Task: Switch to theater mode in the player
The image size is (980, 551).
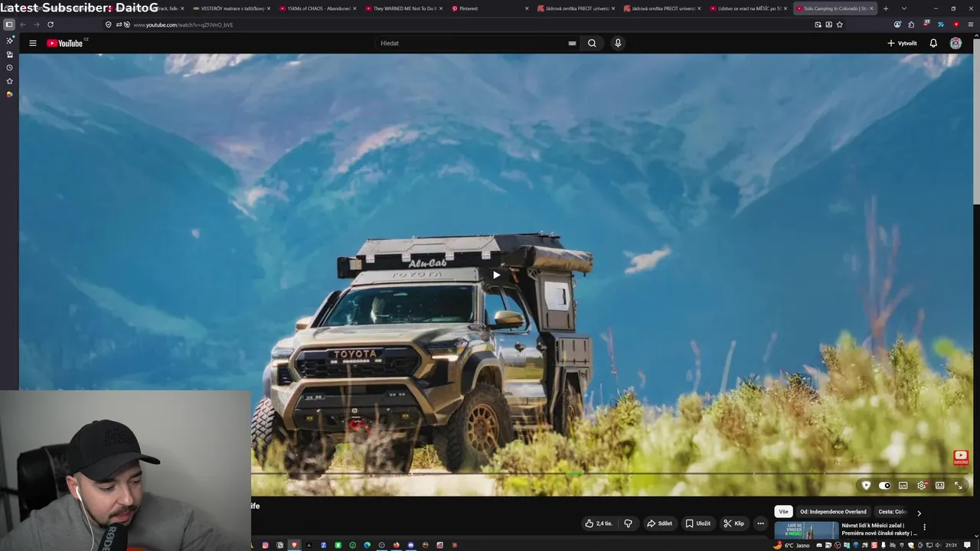Action: (x=940, y=485)
